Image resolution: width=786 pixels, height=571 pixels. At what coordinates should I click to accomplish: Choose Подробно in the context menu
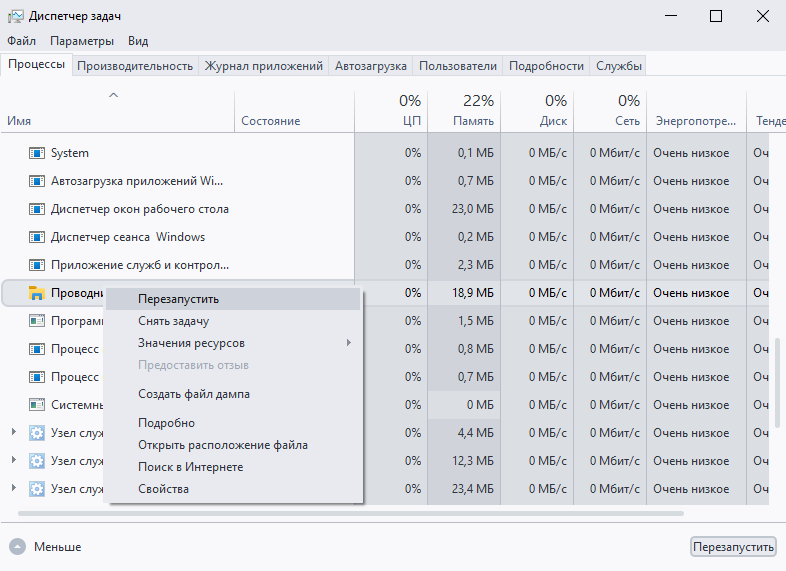233,423
